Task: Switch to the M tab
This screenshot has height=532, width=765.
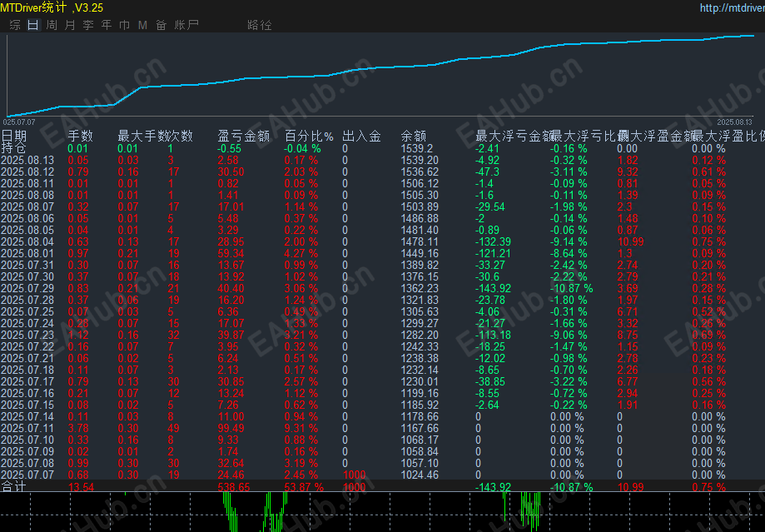Action: (142, 25)
